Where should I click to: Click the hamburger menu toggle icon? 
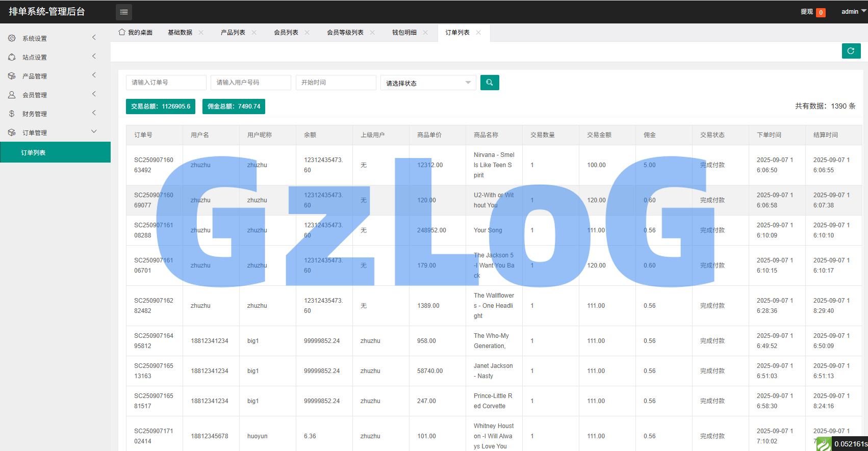click(124, 12)
